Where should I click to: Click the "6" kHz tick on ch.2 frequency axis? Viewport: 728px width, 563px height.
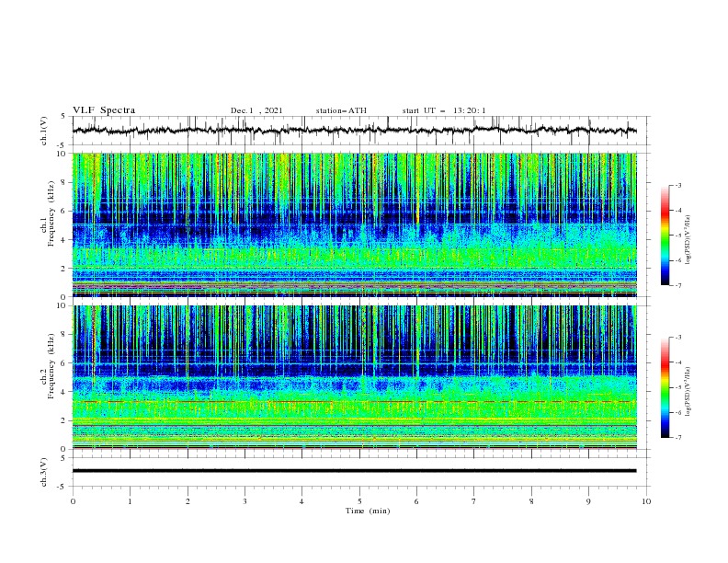(63, 363)
